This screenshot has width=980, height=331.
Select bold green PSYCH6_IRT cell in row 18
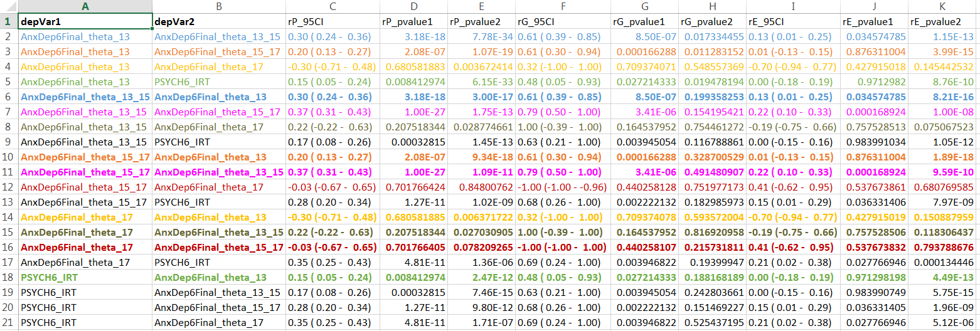[x=50, y=278]
